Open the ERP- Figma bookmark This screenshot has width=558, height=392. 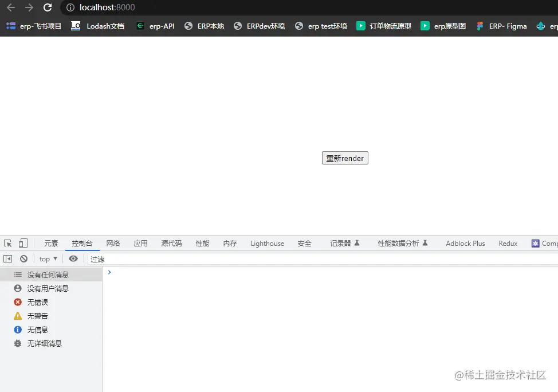501,26
